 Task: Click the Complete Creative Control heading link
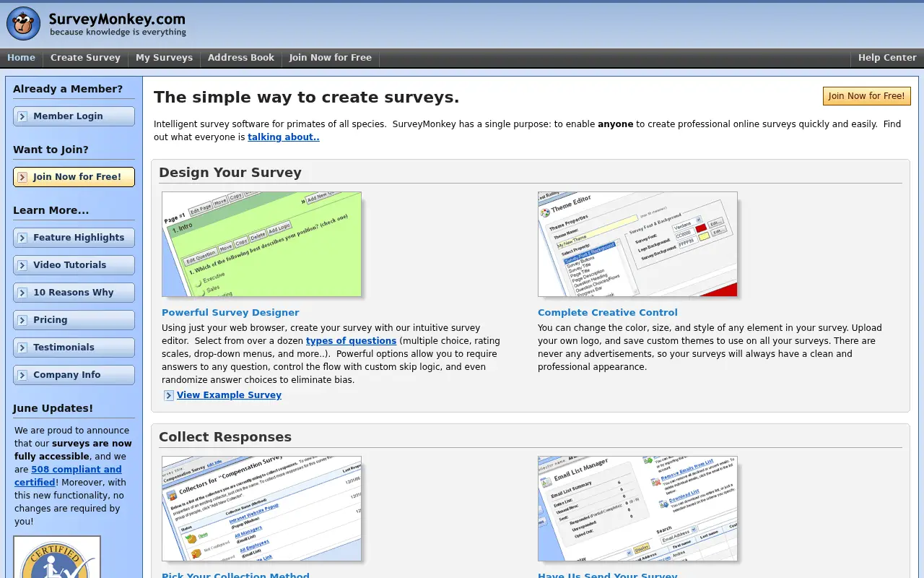point(608,313)
